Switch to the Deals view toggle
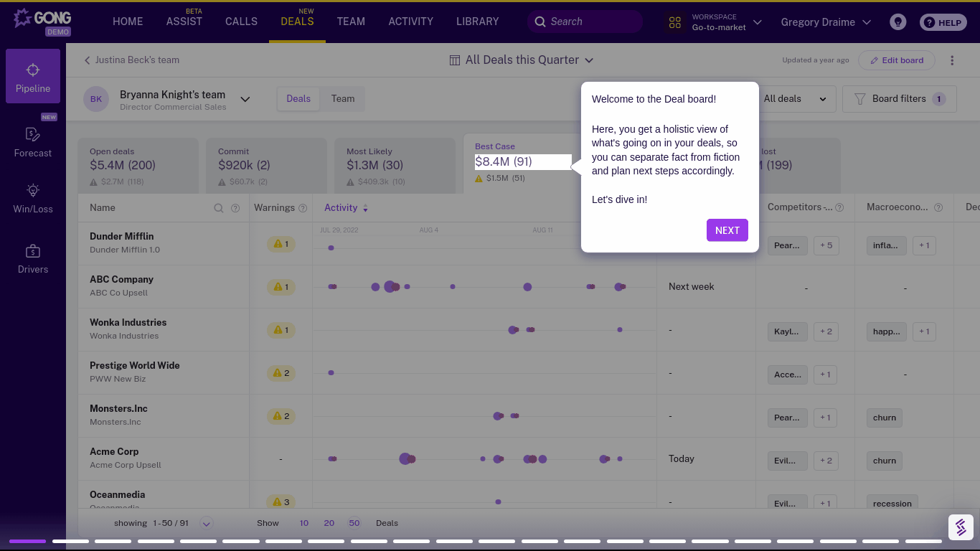This screenshot has width=980, height=551. click(x=298, y=99)
